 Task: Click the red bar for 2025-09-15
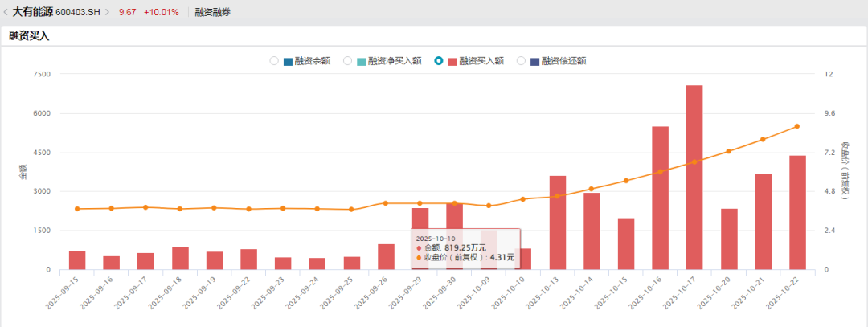coord(77,260)
